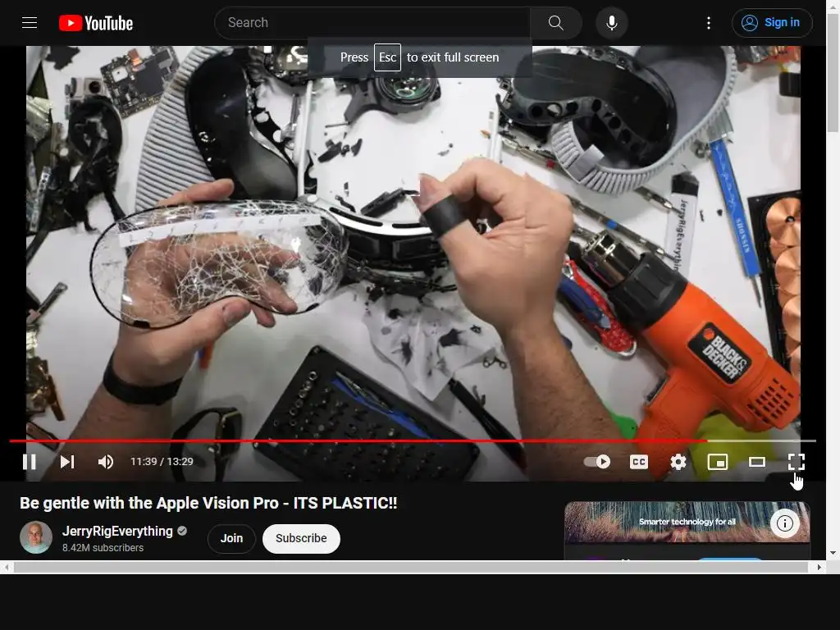The image size is (840, 630).
Task: Focus the Search input field
Action: (x=372, y=23)
